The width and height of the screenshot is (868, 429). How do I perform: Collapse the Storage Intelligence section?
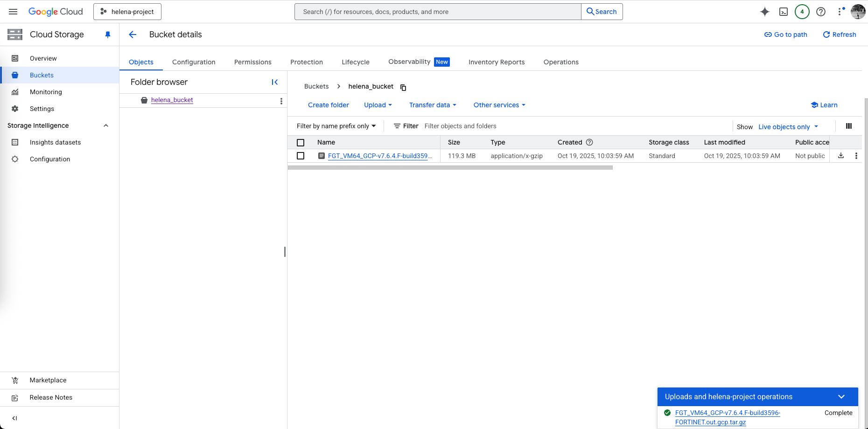point(106,125)
